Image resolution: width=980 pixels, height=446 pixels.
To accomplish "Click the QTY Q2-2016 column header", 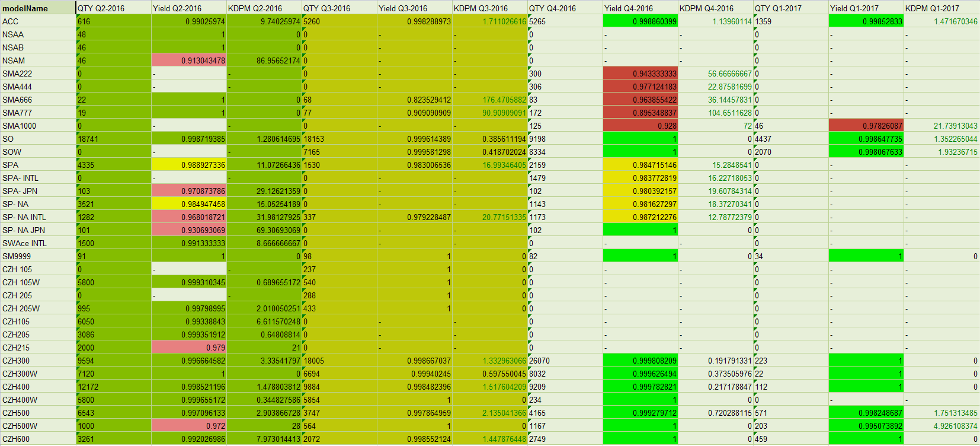I will (x=114, y=8).
